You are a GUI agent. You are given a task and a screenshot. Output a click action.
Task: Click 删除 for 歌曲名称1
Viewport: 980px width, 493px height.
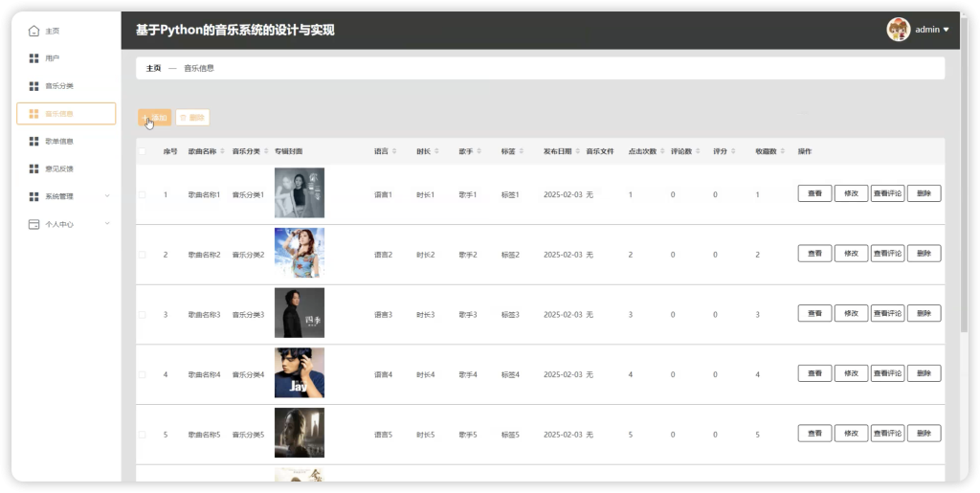(x=924, y=193)
